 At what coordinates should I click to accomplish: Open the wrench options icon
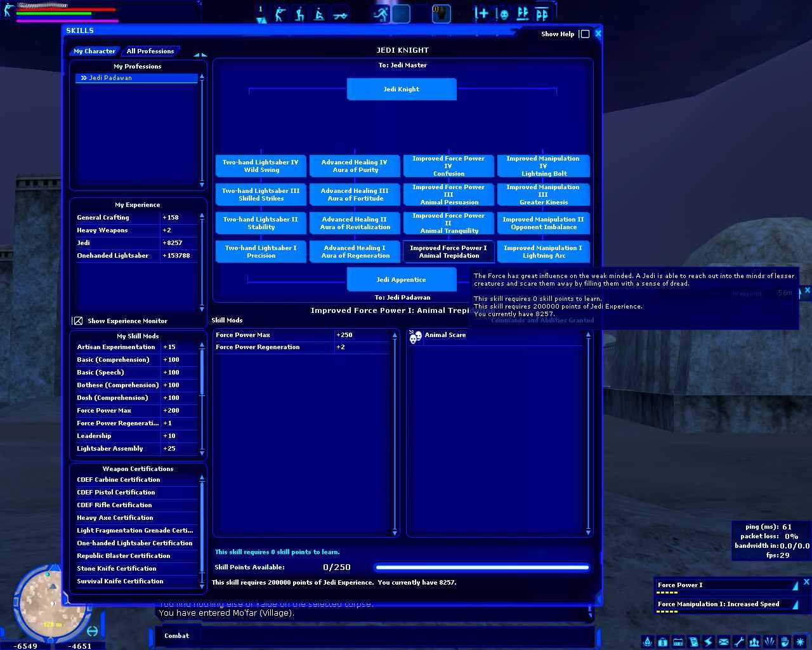[738, 642]
